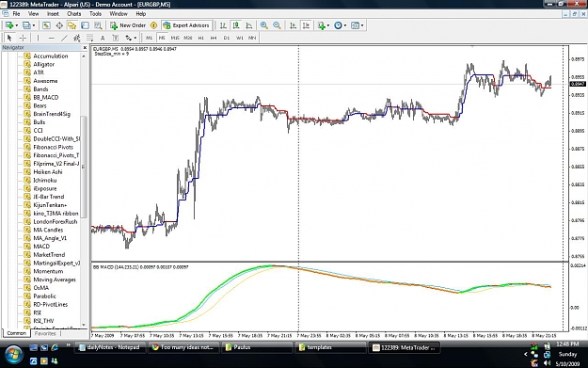
Task: Switch to Common tab in Navigator
Action: (x=17, y=333)
